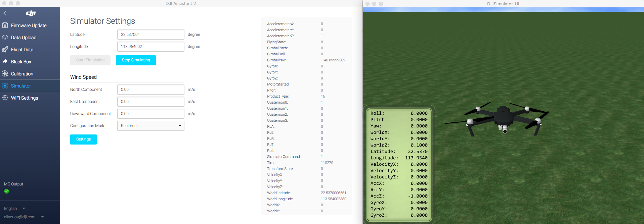Click Latitude 22.5370 in simulator overlay

(x=399, y=152)
